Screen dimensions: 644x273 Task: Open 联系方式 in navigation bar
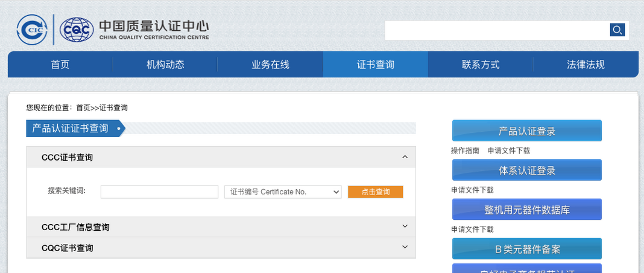481,65
